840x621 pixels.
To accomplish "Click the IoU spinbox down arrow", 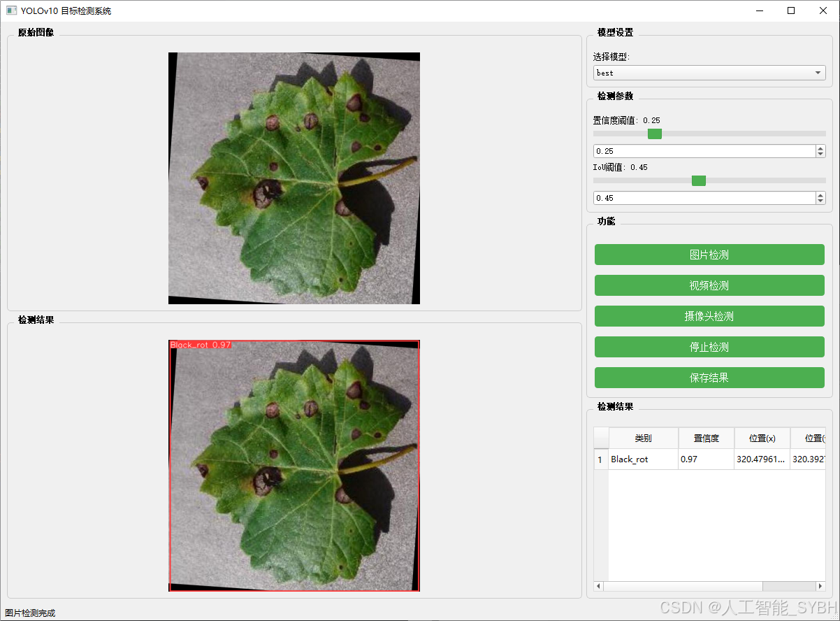I will point(820,201).
